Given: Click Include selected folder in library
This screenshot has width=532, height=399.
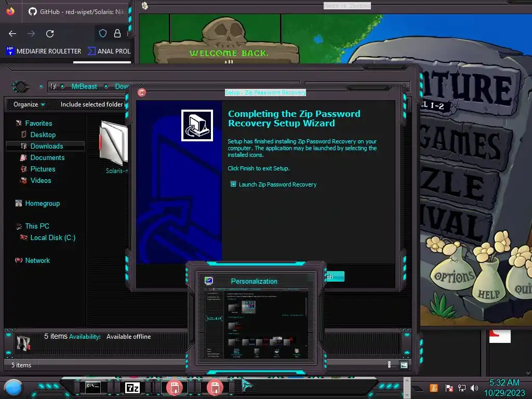Looking at the screenshot, I should pos(93,104).
